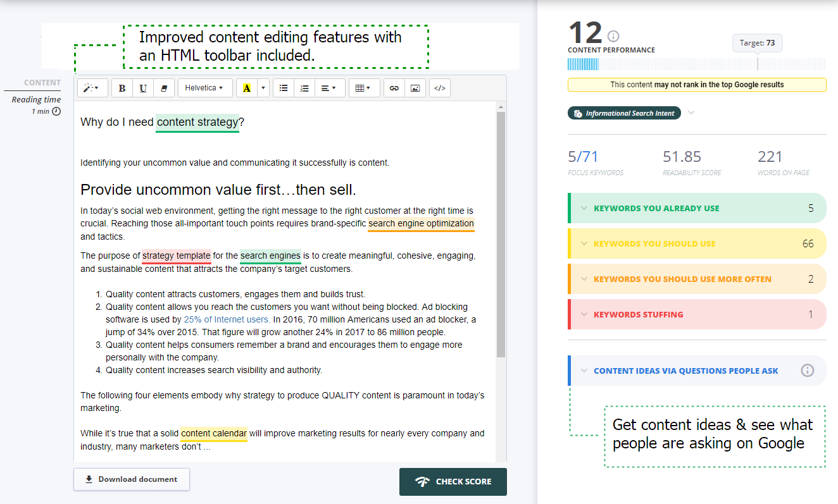Open the magic wand formatting menu

point(91,88)
